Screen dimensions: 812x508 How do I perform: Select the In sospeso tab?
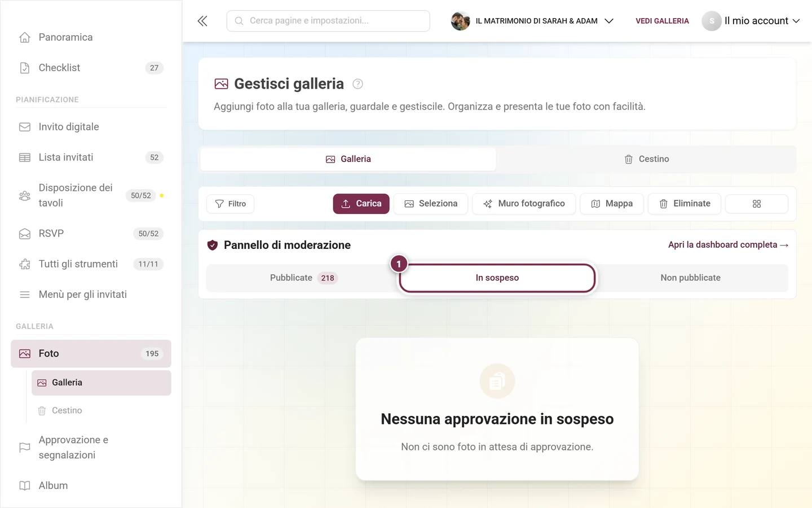coord(497,278)
